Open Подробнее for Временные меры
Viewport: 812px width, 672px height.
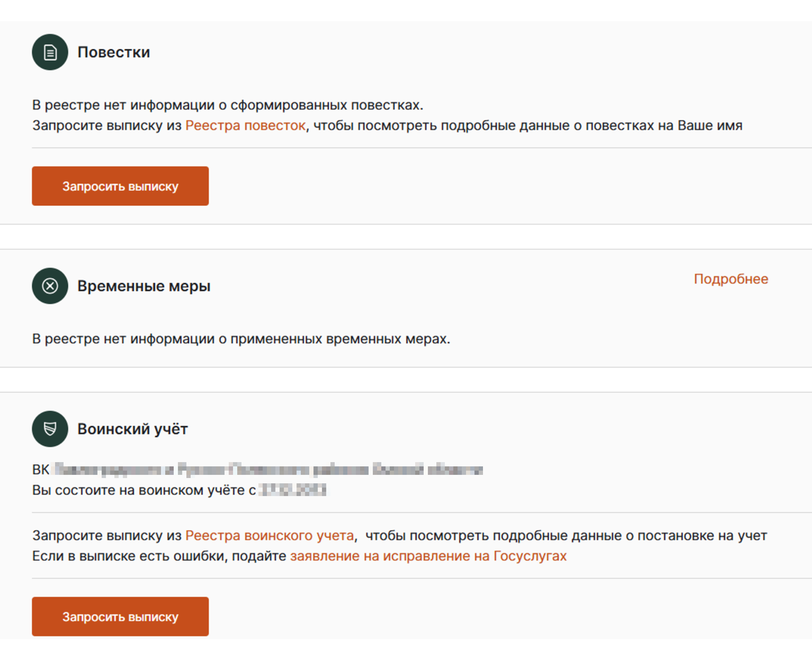pyautogui.click(x=731, y=279)
